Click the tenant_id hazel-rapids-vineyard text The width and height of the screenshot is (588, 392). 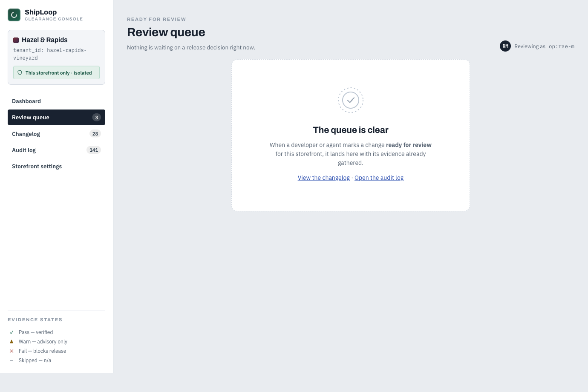50,54
